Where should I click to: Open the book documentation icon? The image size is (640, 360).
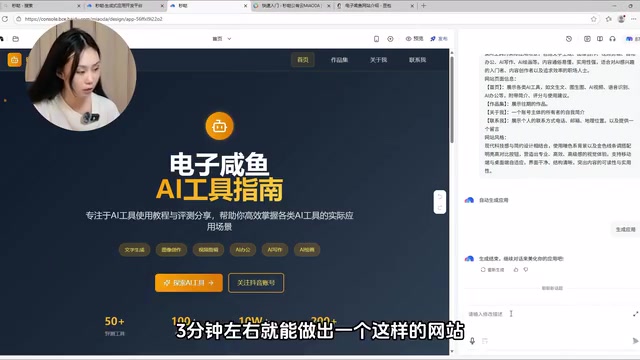click(x=600, y=39)
